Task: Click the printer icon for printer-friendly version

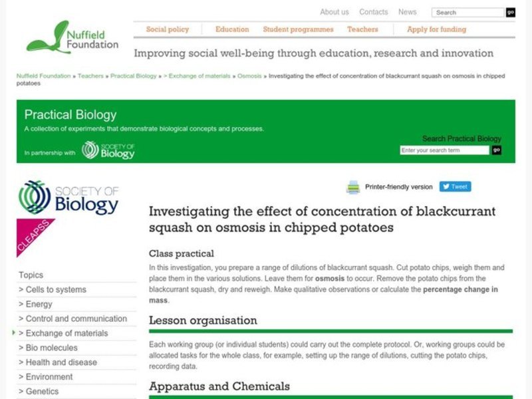Action: click(352, 186)
